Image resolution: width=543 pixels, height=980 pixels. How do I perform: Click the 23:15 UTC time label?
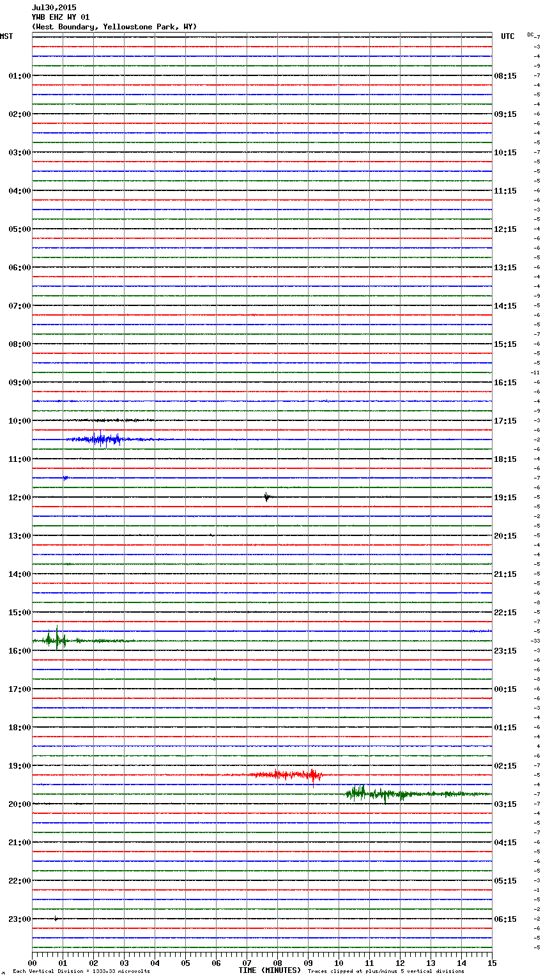[505, 651]
